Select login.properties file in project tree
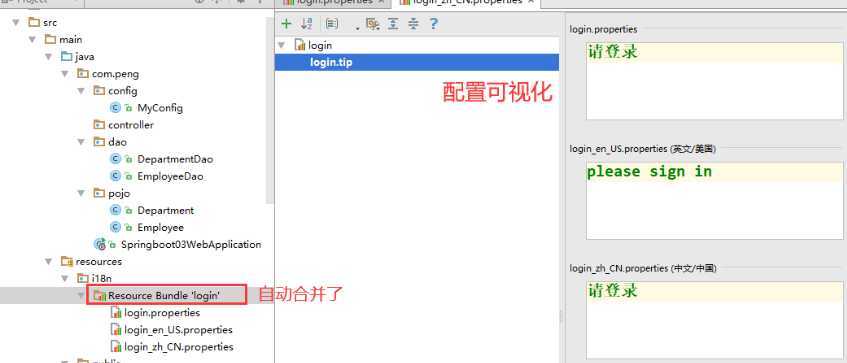847x363 pixels. (162, 313)
